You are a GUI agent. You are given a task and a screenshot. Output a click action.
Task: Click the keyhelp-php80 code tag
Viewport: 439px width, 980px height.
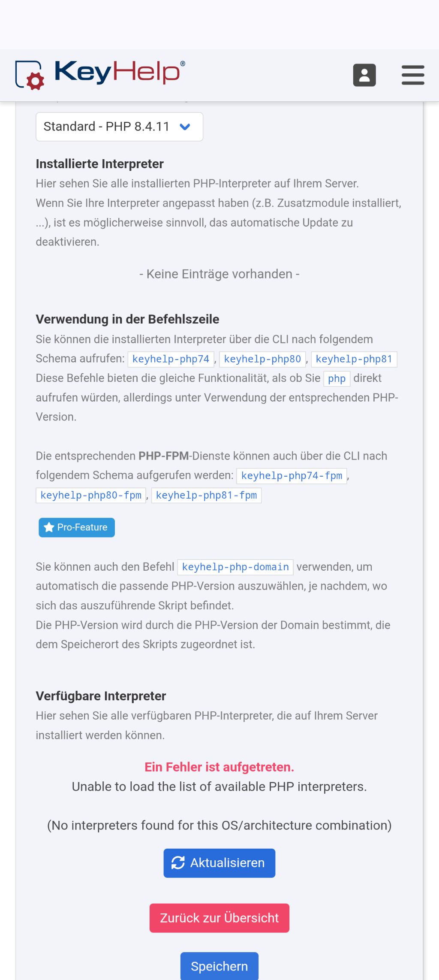tap(262, 359)
